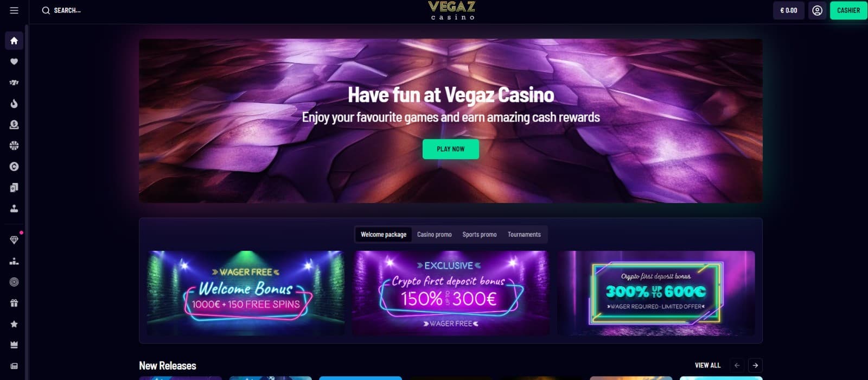Show next New Releases with right arrow
The width and height of the screenshot is (868, 380).
click(x=755, y=365)
